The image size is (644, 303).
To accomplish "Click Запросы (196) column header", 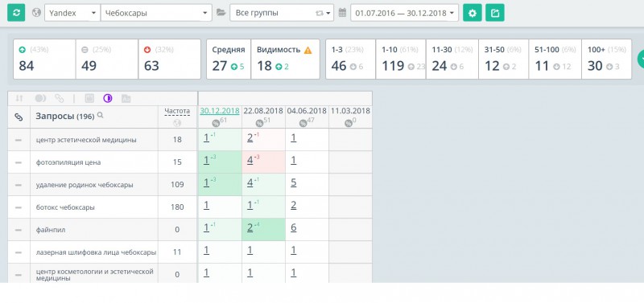I will [x=65, y=117].
